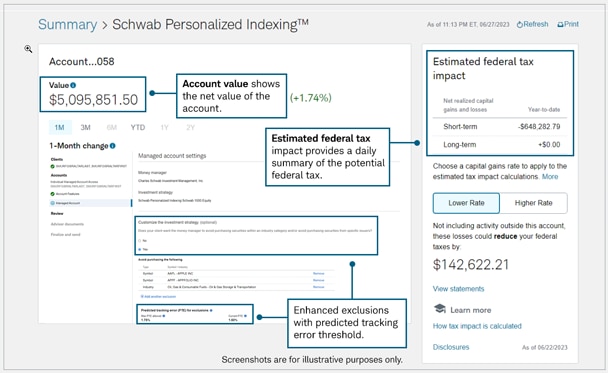608x373 pixels.
Task: Switch to the YTD time range tab
Action: pos(138,128)
